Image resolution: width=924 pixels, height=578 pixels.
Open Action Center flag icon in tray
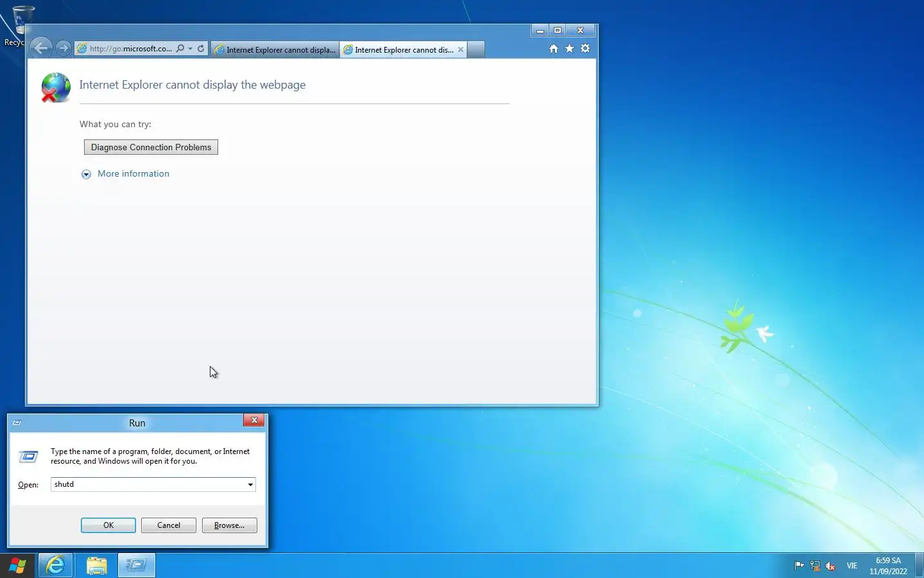(x=799, y=566)
